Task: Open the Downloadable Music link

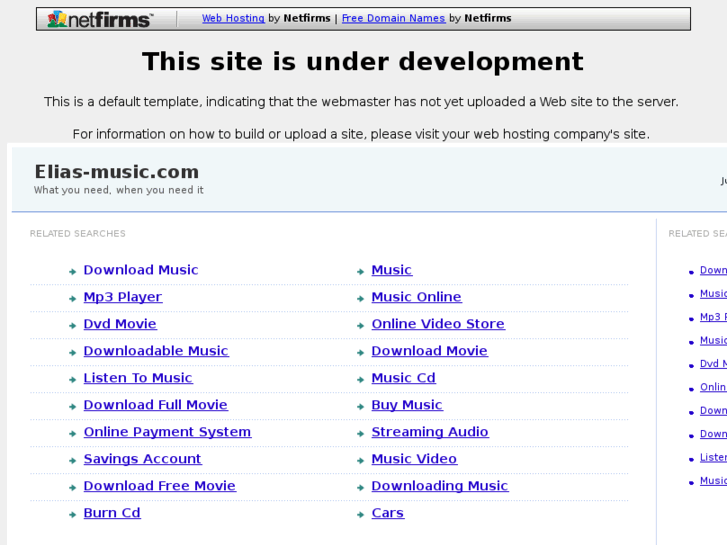Action: (156, 351)
